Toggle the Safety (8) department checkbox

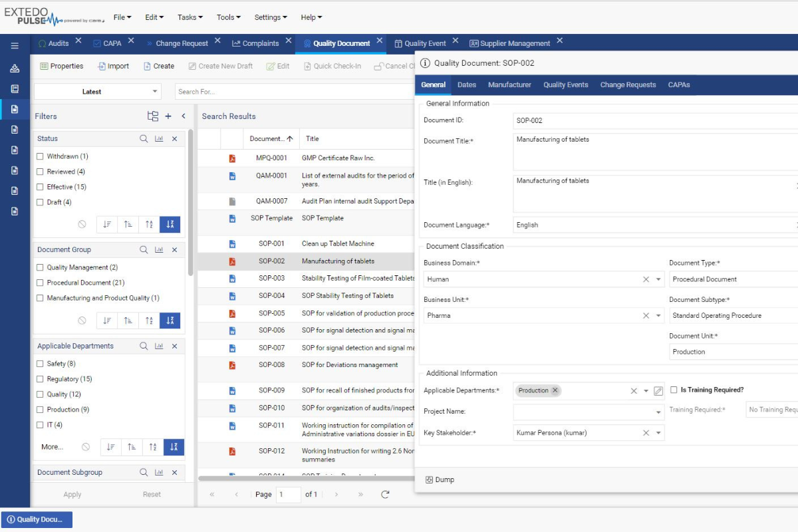coord(40,364)
